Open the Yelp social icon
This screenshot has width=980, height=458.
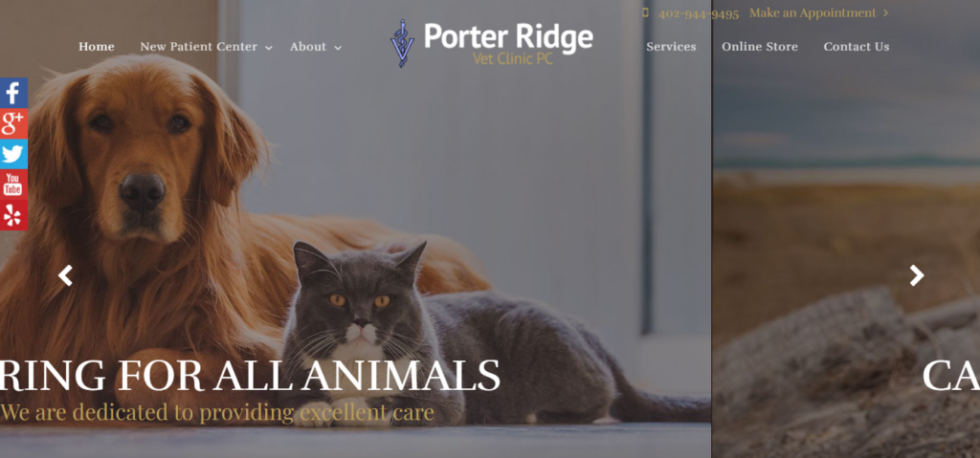click(13, 215)
